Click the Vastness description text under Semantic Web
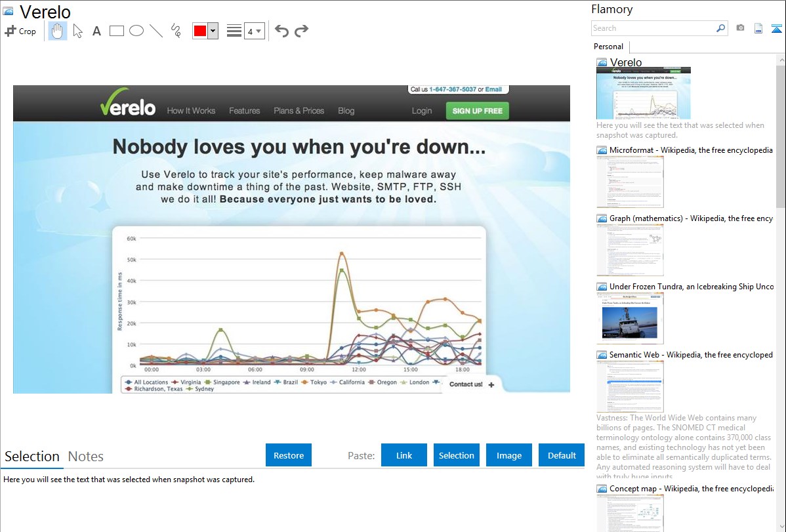This screenshot has height=532, width=786. [684, 447]
